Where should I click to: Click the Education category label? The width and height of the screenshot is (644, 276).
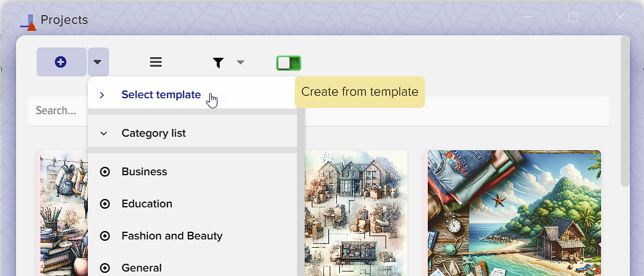[147, 203]
